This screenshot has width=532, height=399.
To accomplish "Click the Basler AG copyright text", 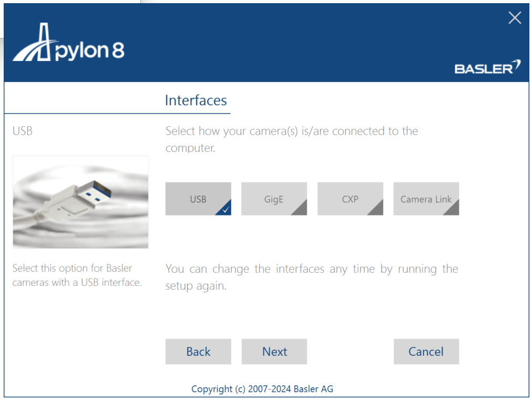I will 262,389.
